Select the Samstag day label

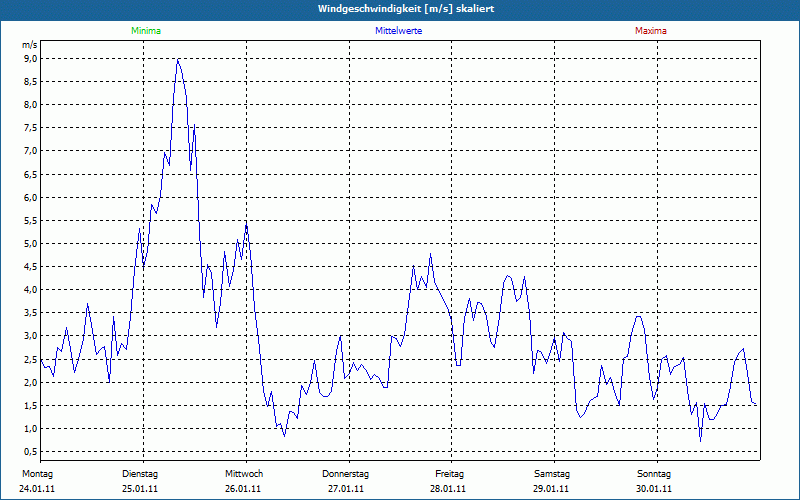pyautogui.click(x=552, y=474)
